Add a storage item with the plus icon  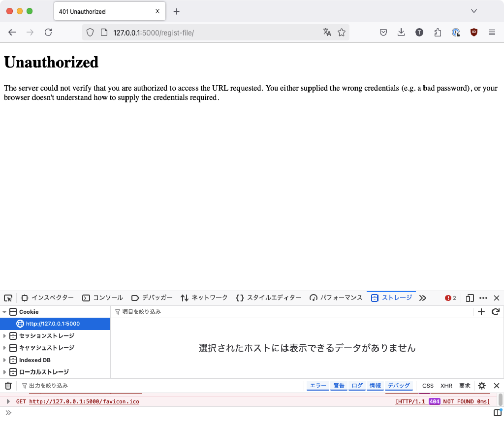coord(481,312)
